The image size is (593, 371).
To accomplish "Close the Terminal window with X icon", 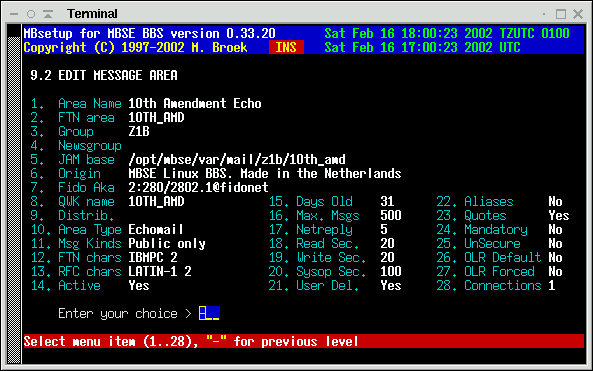I will point(578,14).
